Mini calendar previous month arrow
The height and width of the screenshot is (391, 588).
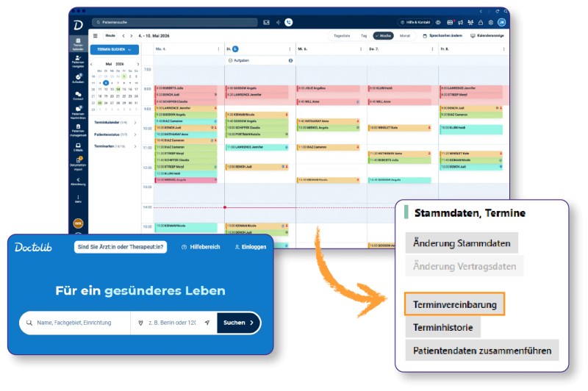tap(91, 64)
